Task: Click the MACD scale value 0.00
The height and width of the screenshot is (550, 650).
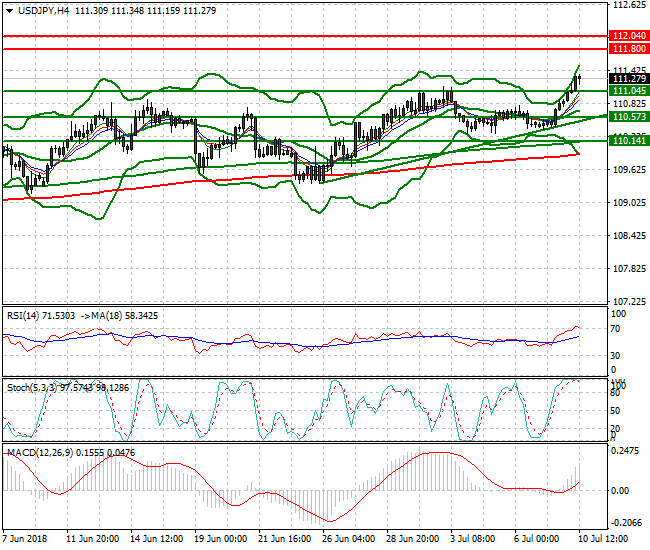Action: click(x=620, y=491)
